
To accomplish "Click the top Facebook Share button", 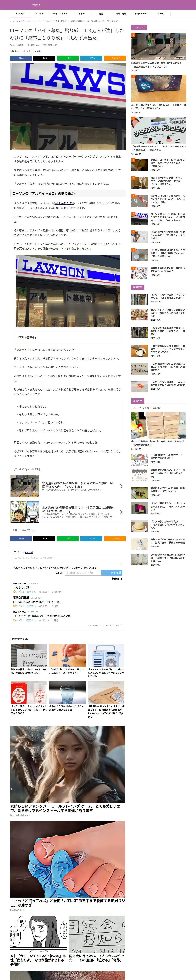I will 21,58.
